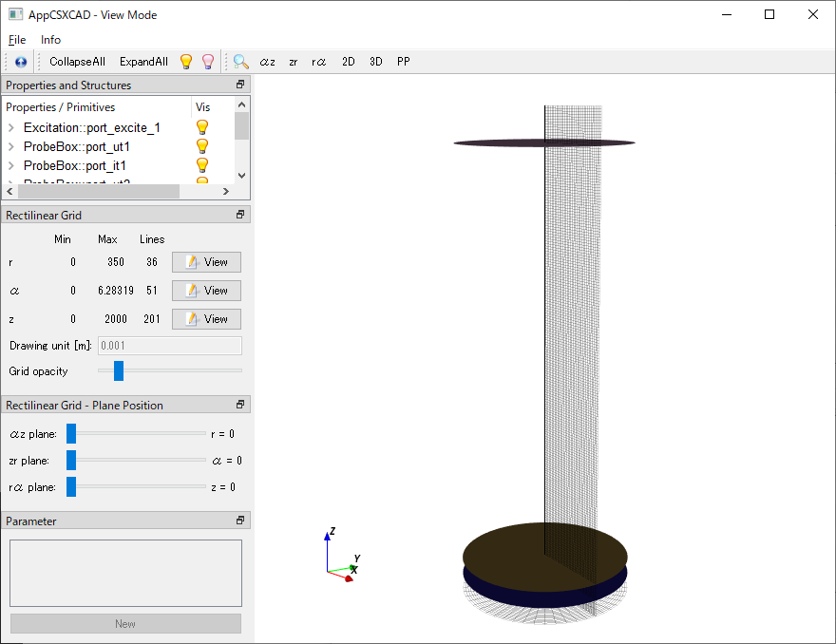Toggle visibility of Excitation::port_excite_1

click(x=202, y=127)
